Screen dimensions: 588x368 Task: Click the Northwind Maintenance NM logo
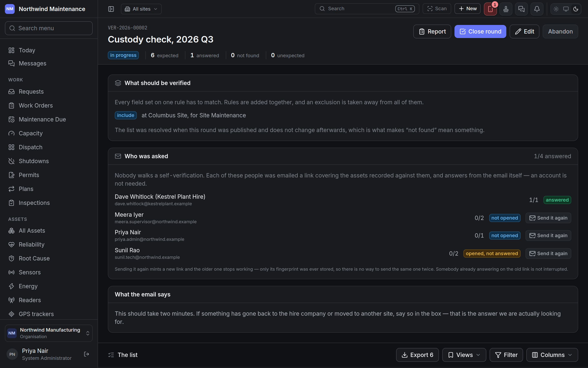(x=10, y=9)
